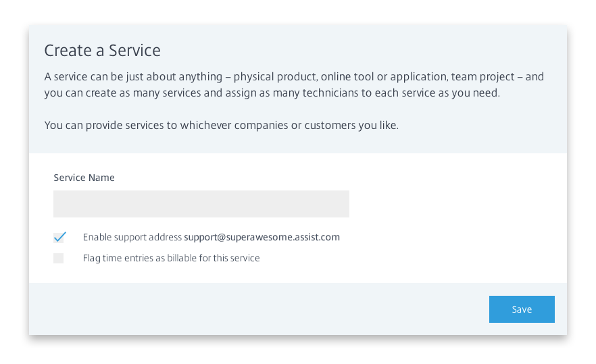Click the text 'physical product' in the description

(276, 77)
